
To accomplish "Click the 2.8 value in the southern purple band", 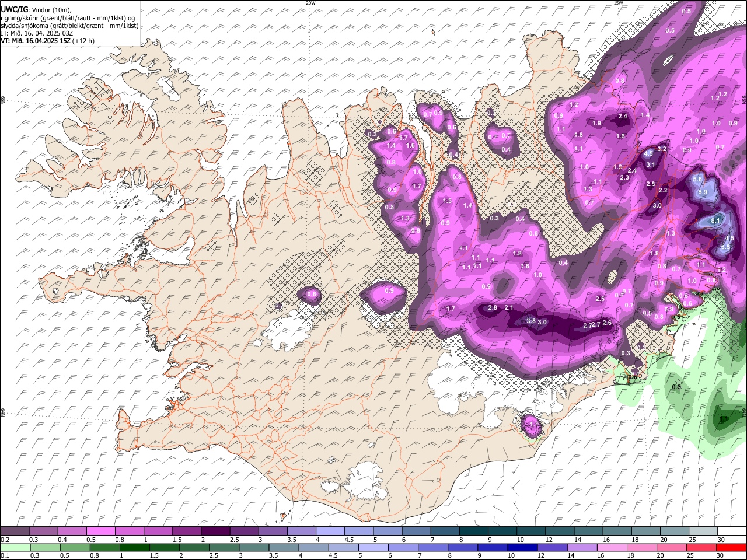I will [493, 307].
